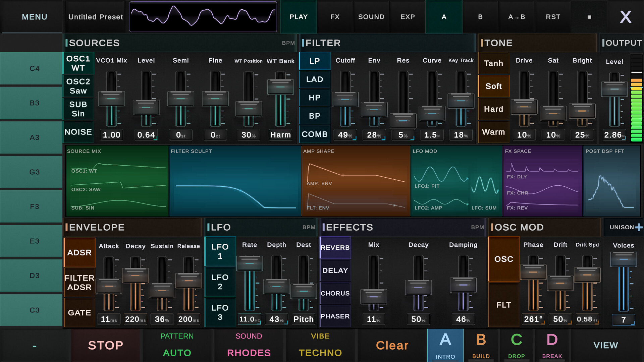Switch to the FX tab
The height and width of the screenshot is (362, 644).
pos(335,17)
